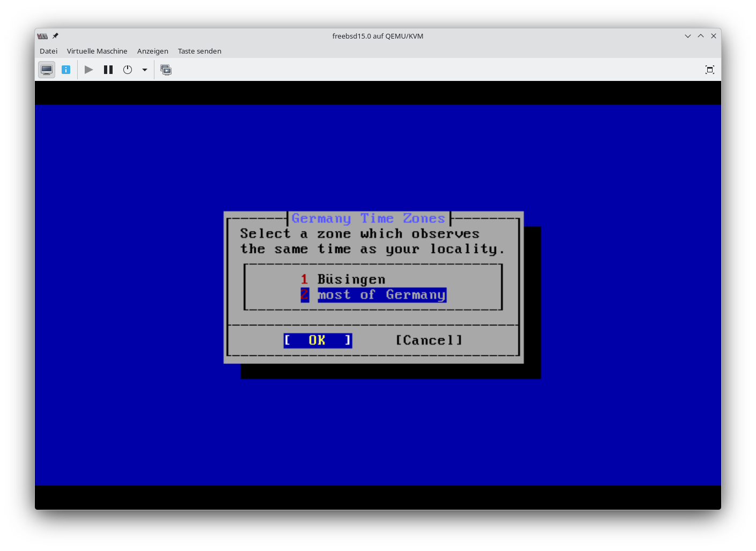Confirm with the OK button
756x551 pixels.
click(x=317, y=340)
